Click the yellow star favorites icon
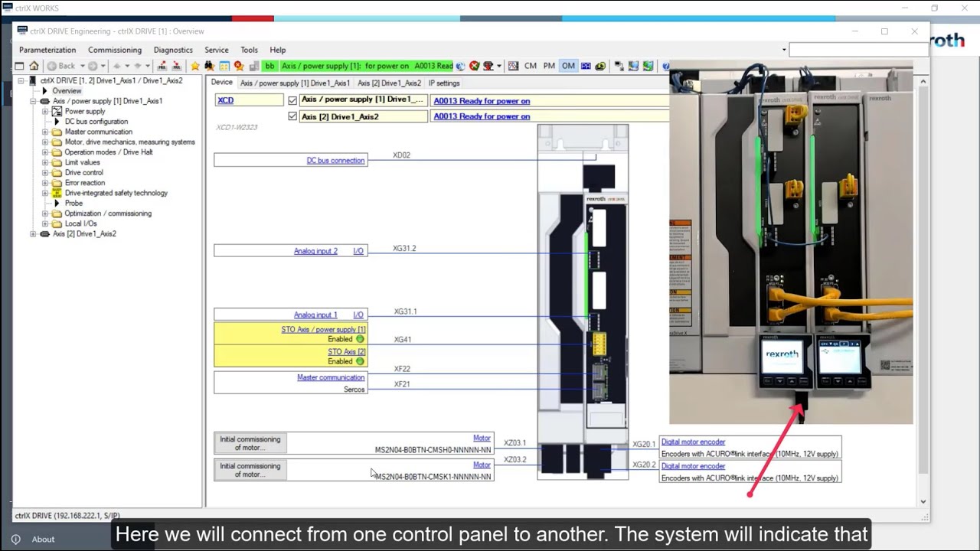Image resolution: width=980 pixels, height=551 pixels. pos(195,66)
